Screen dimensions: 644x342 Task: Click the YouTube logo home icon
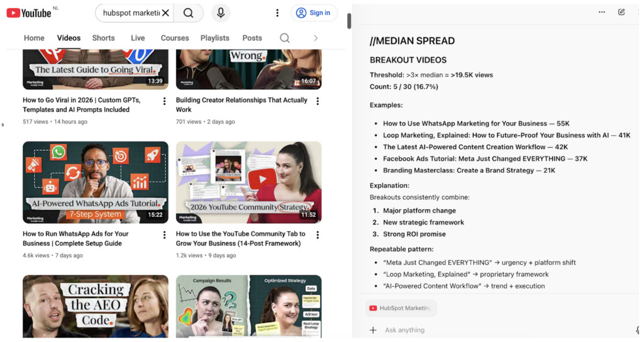(29, 13)
